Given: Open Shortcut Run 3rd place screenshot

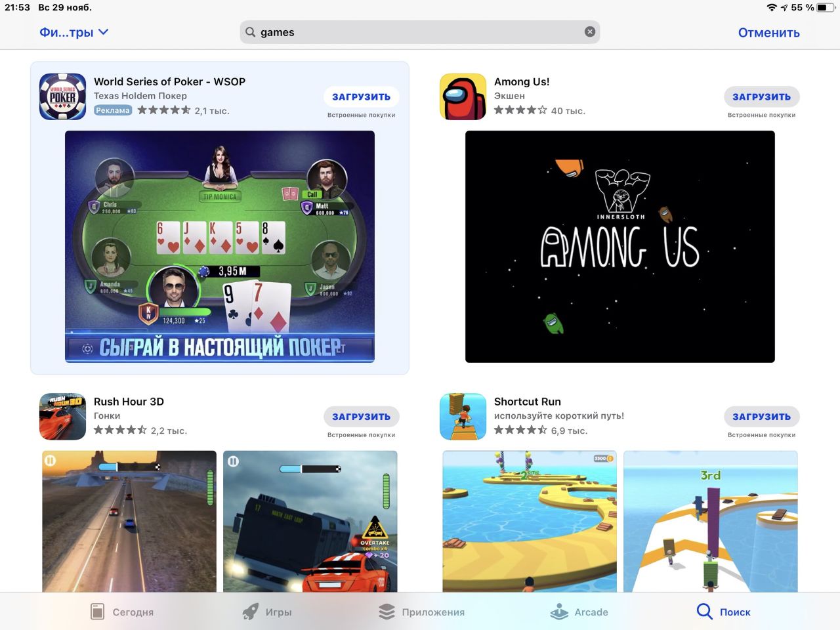Looking at the screenshot, I should point(711,521).
